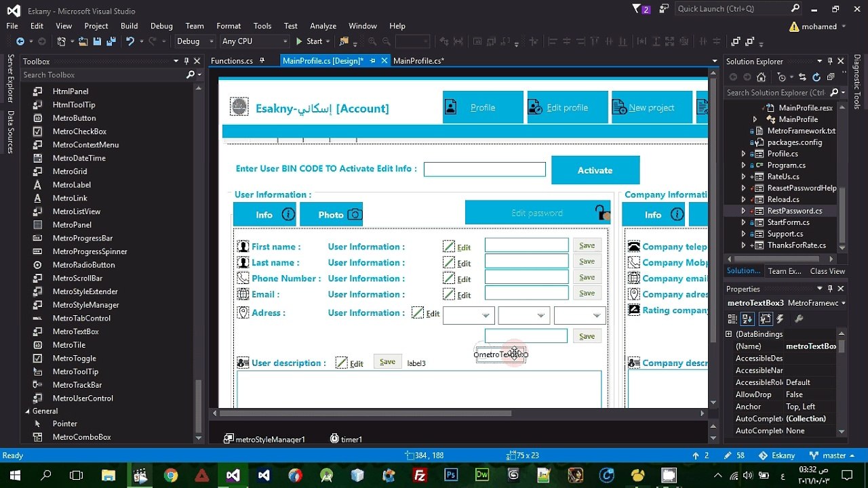Screen dimensions: 868x488
Task: Click the Edit password button
Action: tap(538, 213)
